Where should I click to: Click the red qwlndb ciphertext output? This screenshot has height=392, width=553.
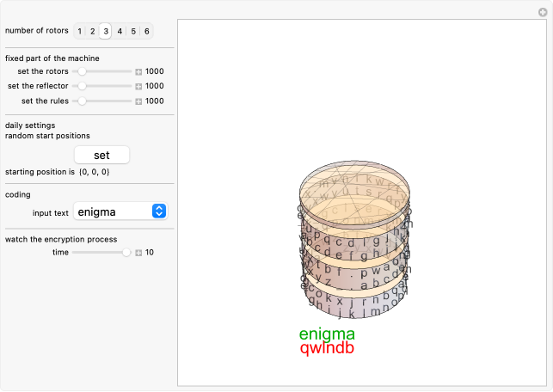pos(327,349)
